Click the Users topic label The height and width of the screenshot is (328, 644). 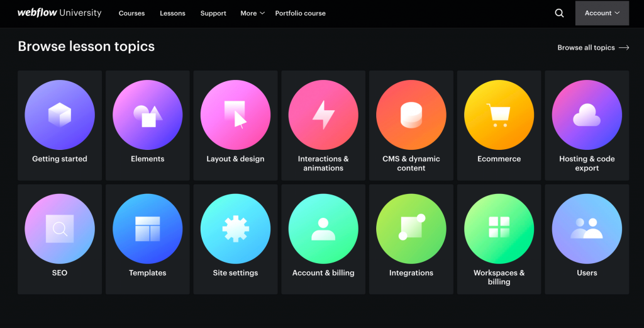point(587,273)
